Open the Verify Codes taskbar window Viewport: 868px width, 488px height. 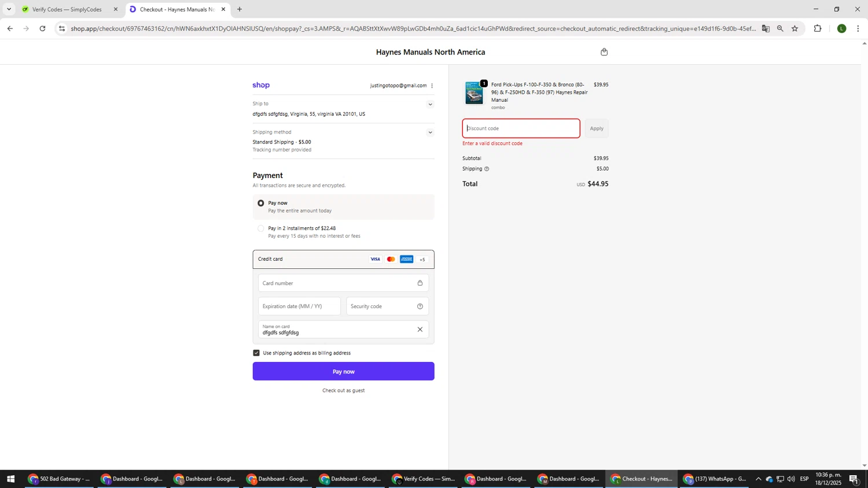point(424,479)
